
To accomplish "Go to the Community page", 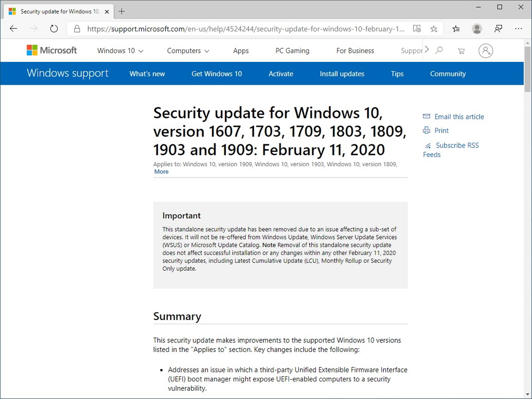I will (447, 74).
